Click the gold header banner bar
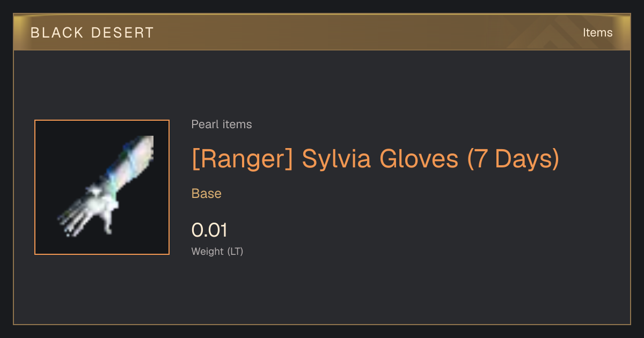The image size is (644, 338). (x=322, y=32)
